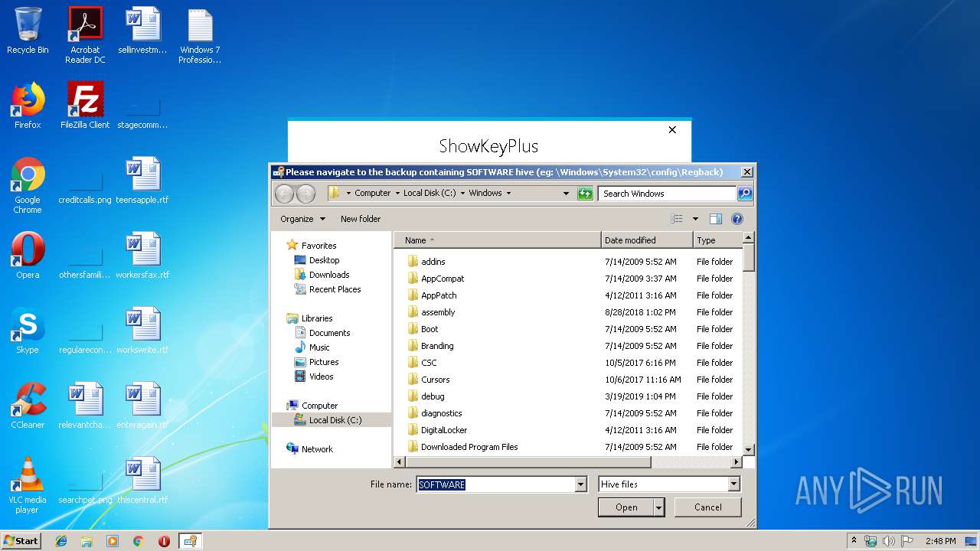This screenshot has width=980, height=551.
Task: Open the dialog help icon
Action: pyautogui.click(x=737, y=219)
